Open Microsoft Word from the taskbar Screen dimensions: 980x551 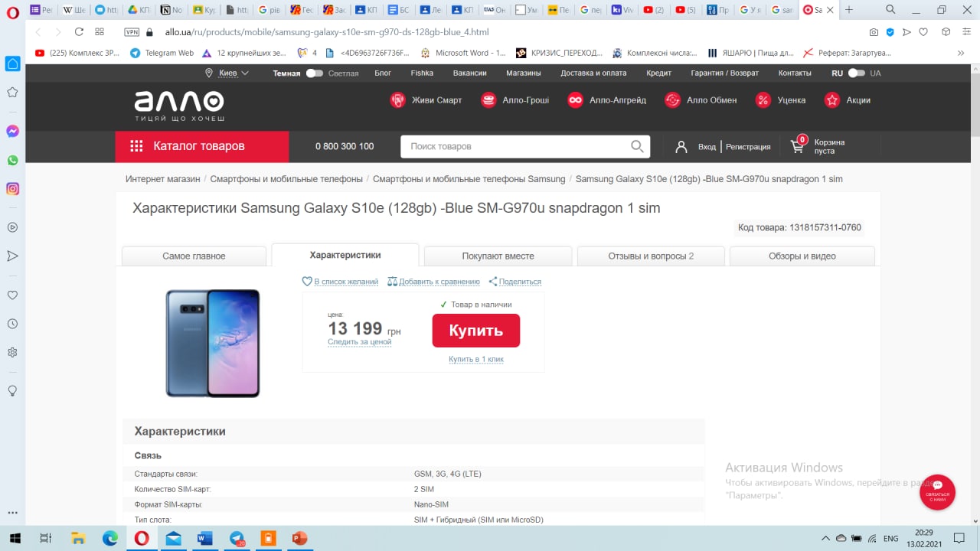coord(204,538)
